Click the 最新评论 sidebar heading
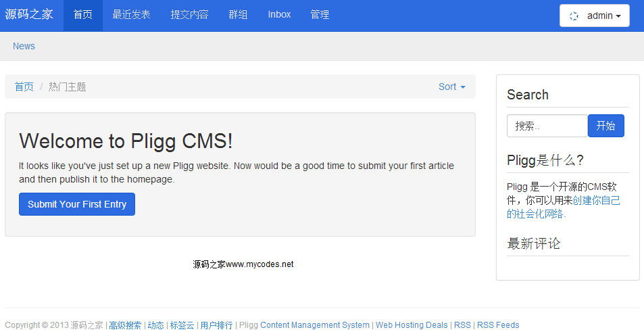The height and width of the screenshot is (336, 644). click(x=534, y=243)
